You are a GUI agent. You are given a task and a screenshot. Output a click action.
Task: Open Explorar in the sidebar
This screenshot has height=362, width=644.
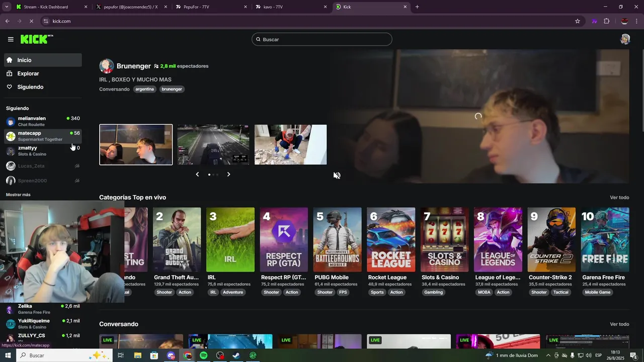[43, 73]
